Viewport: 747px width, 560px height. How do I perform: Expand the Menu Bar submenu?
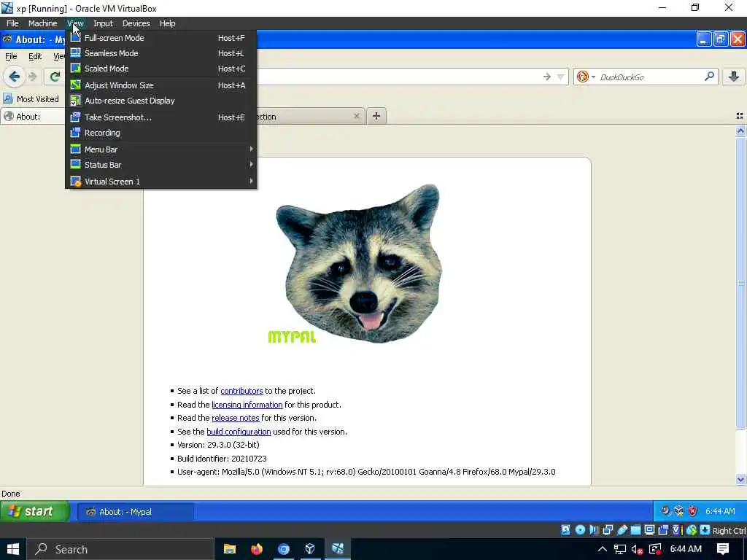160,149
